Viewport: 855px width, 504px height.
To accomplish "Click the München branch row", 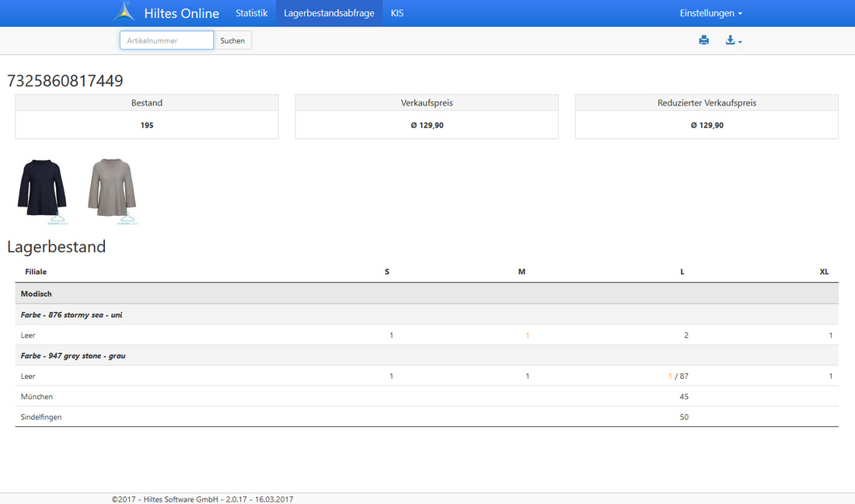I will click(x=37, y=397).
